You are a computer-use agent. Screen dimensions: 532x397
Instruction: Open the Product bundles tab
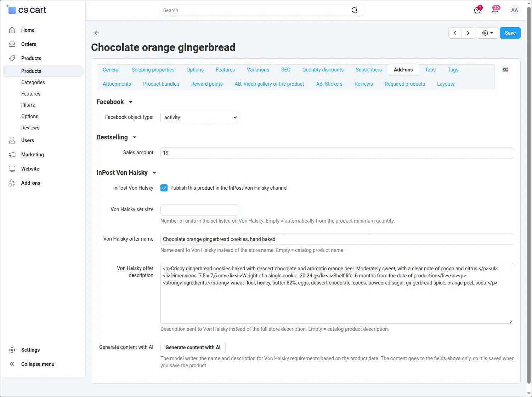point(161,84)
